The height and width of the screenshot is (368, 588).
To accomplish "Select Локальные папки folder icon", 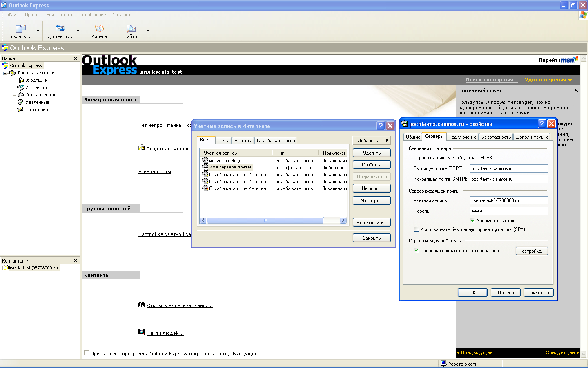I will coord(13,73).
